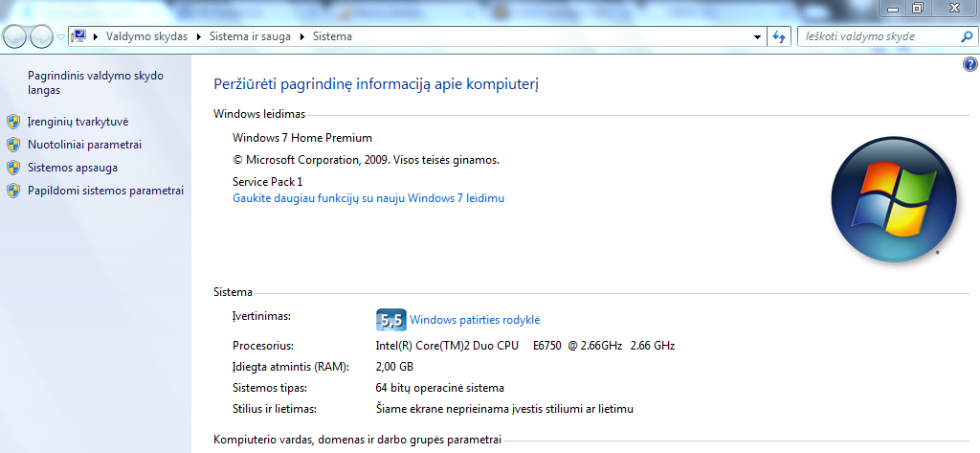Open Windows patirties rodyklė link
This screenshot has width=980, height=453.
pyautogui.click(x=475, y=320)
